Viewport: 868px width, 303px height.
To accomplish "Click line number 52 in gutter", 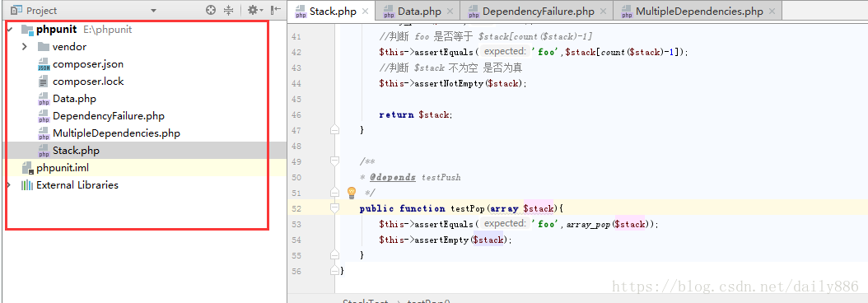I will point(296,209).
